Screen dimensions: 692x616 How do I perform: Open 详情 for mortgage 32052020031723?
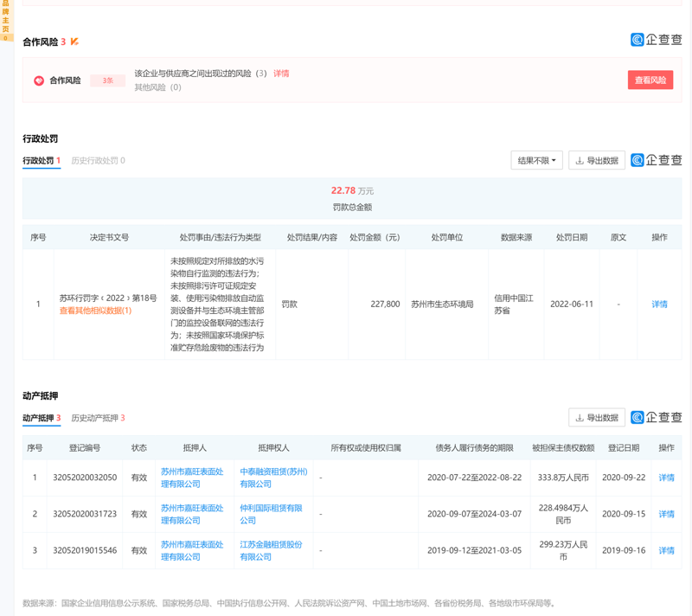pyautogui.click(x=666, y=514)
